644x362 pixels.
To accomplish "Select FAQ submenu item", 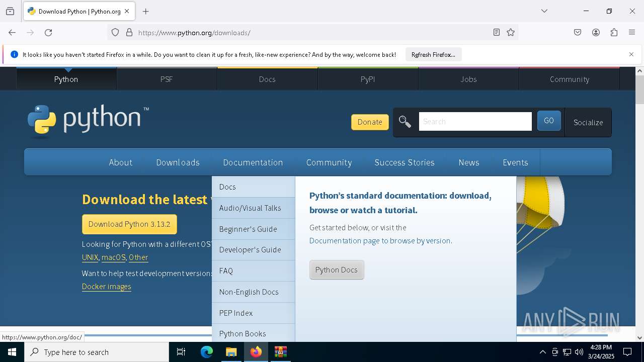I will pos(253,271).
